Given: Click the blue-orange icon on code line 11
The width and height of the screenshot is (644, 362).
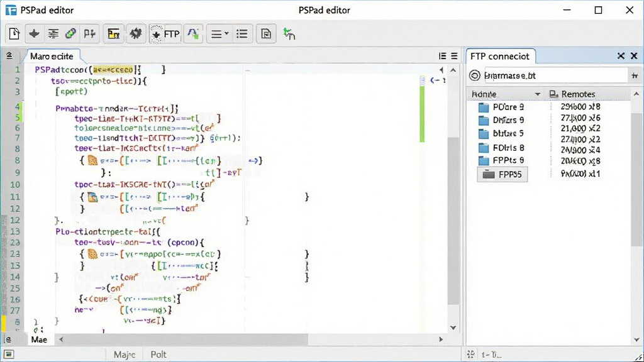Looking at the screenshot, I should point(93,197).
